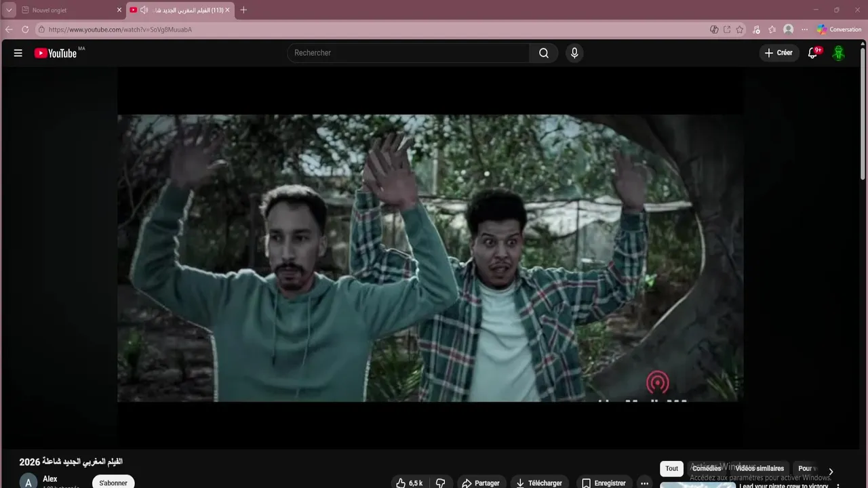The width and height of the screenshot is (868, 488).
Task: Expand the tab actions dropdown arrow
Action: coord(9,10)
